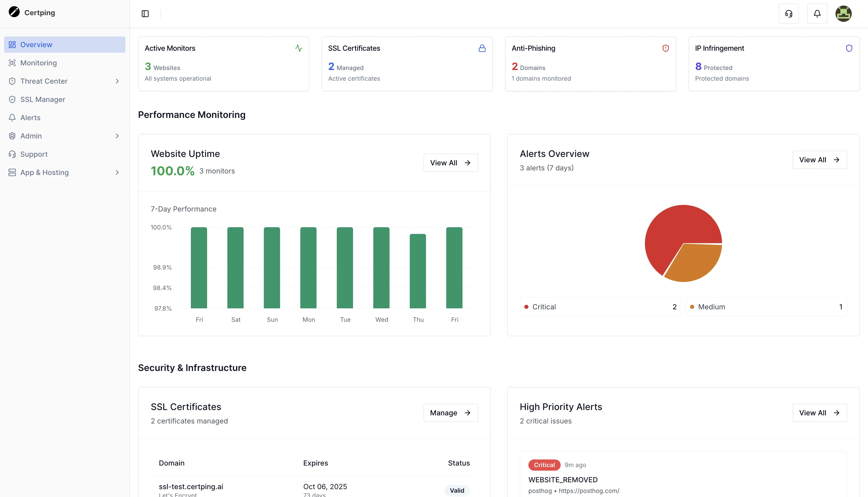Screen dimensions: 868x497
Task: Click the Certping logo icon
Action: pos(14,12)
